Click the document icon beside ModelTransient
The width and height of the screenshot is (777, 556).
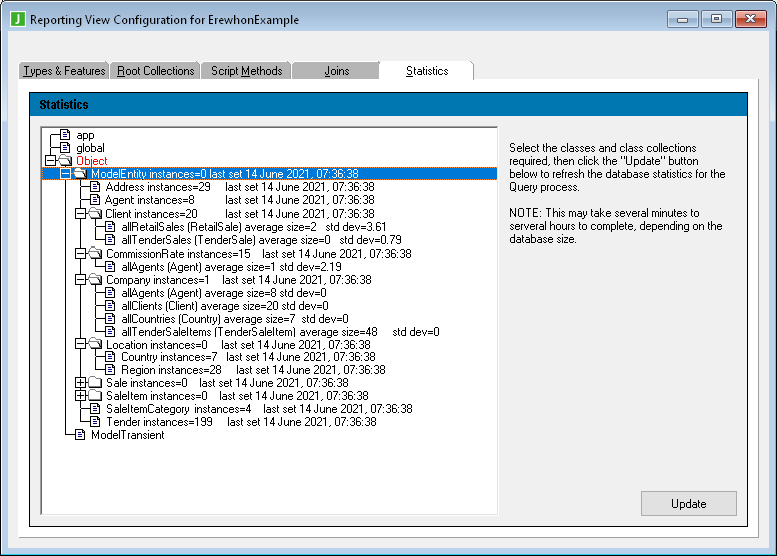pos(80,435)
